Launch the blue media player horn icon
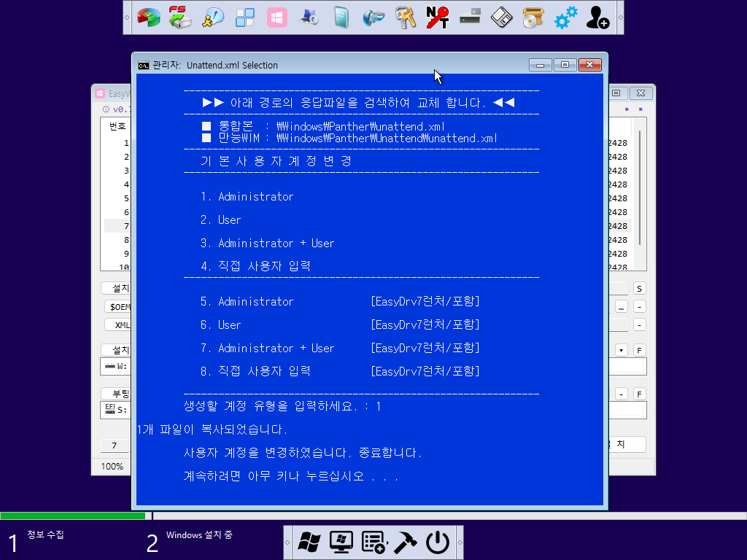 point(373,17)
